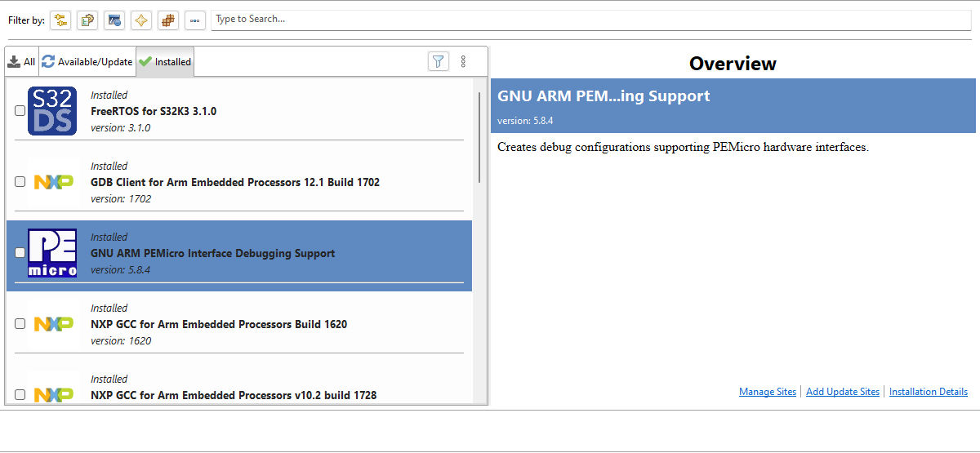This screenshot has width=980, height=453.
Task: Click the S32 DS logo thumbnail
Action: pyautogui.click(x=52, y=111)
